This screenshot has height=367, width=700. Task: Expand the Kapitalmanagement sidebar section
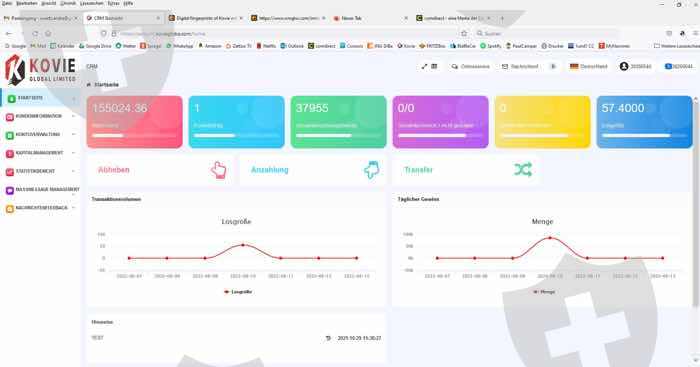[41, 153]
